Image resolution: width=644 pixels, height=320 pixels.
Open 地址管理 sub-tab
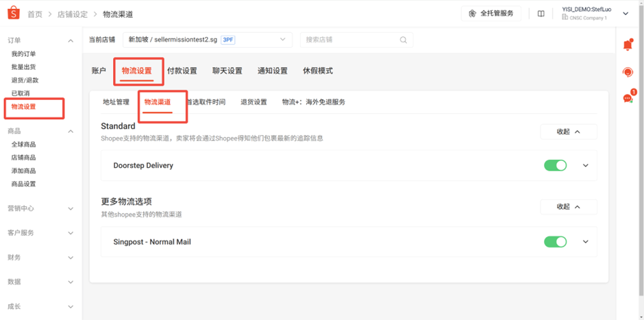[x=116, y=102]
